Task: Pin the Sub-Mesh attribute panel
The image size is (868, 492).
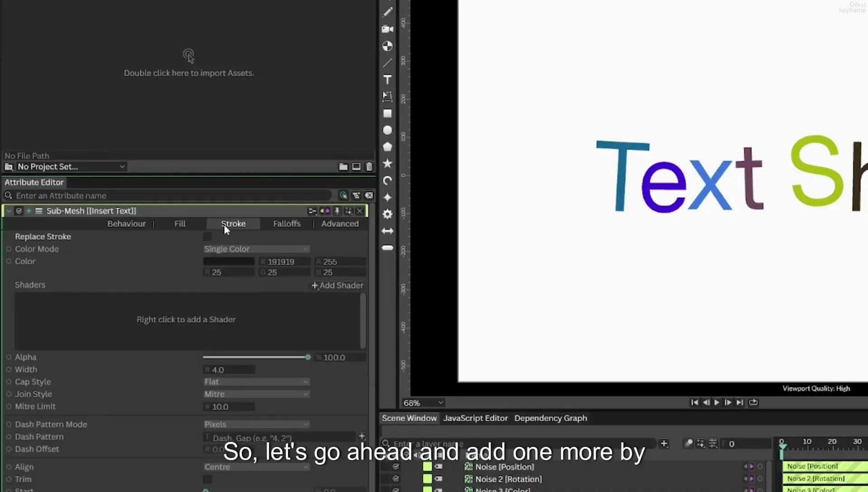Action: (x=337, y=211)
